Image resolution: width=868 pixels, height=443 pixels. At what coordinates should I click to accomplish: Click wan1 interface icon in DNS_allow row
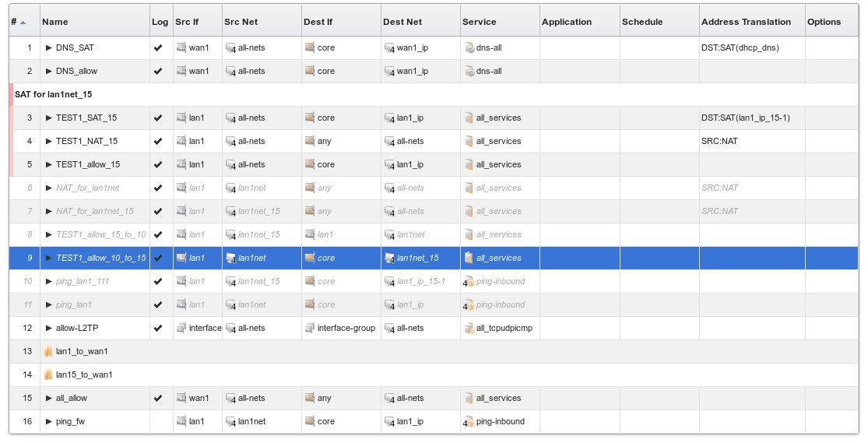pos(181,71)
